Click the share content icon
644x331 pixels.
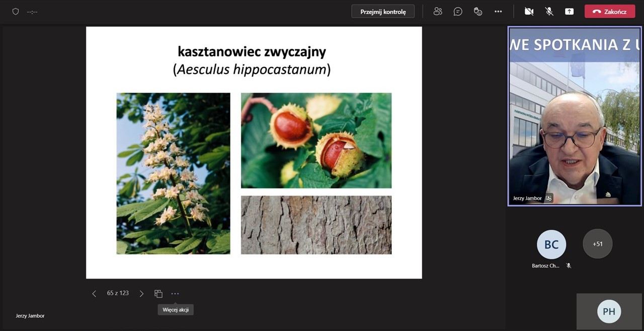coord(569,12)
